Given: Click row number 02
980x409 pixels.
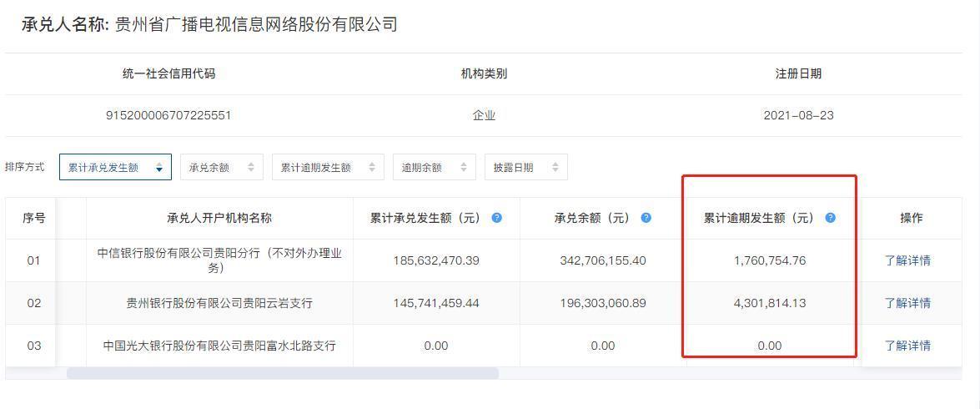Looking at the screenshot, I should tap(33, 303).
